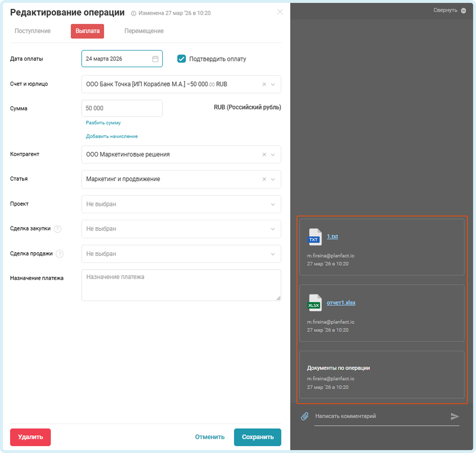476x453 pixels.
Task: Open the Счет и юрлицо dropdown arrow
Action: tap(273, 84)
